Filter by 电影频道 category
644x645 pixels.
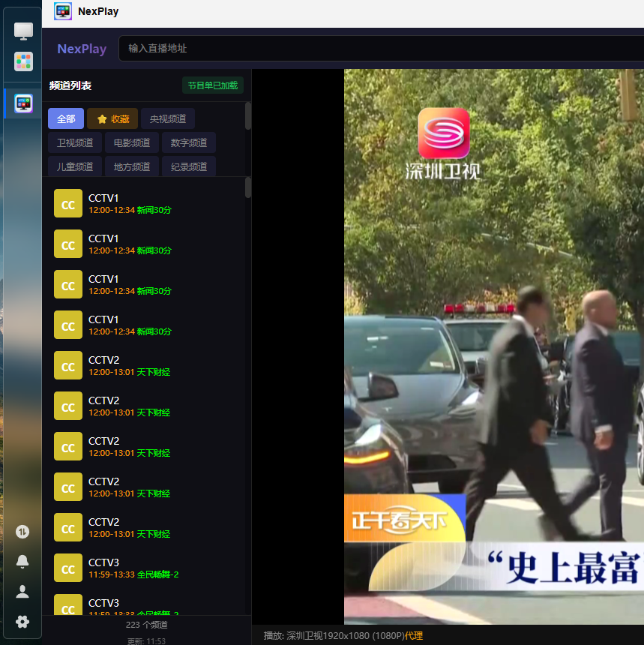click(132, 142)
